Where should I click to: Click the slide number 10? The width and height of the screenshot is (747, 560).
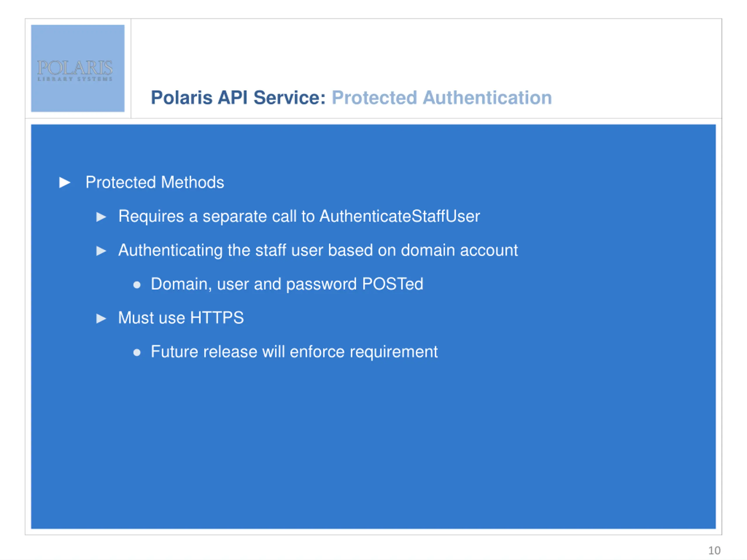[714, 551]
